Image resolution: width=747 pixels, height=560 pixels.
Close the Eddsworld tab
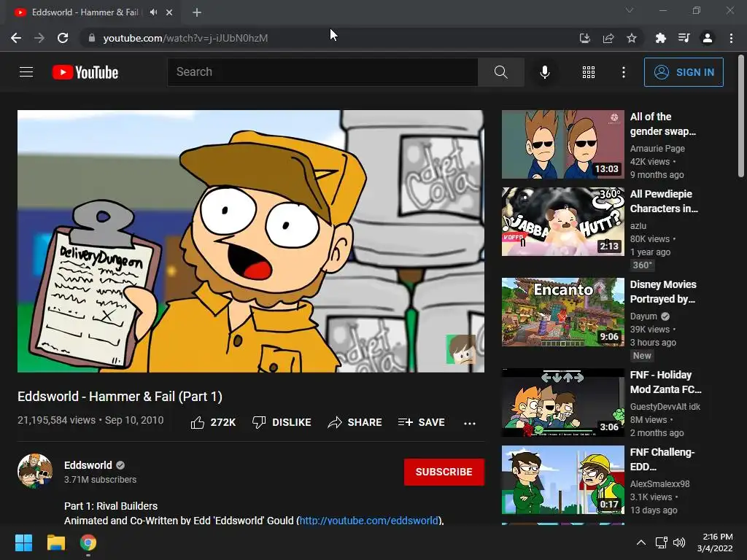click(169, 12)
